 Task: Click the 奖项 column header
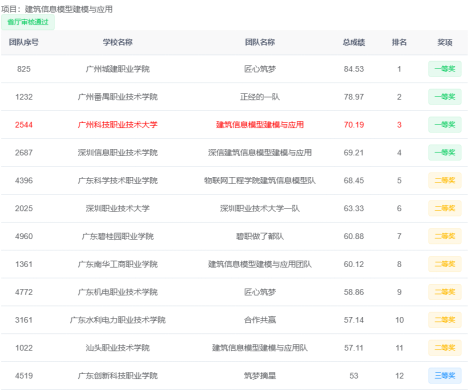point(445,42)
